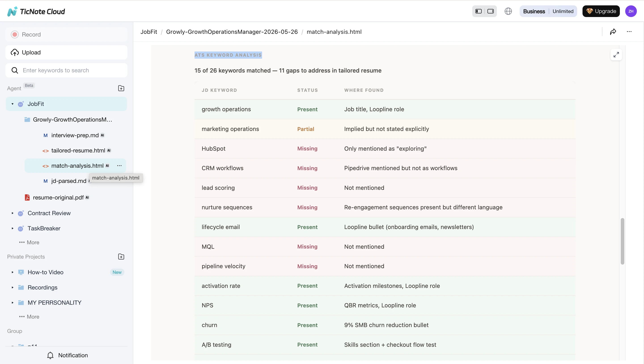Toggle the right sidebar panel layout icon

coord(491,11)
